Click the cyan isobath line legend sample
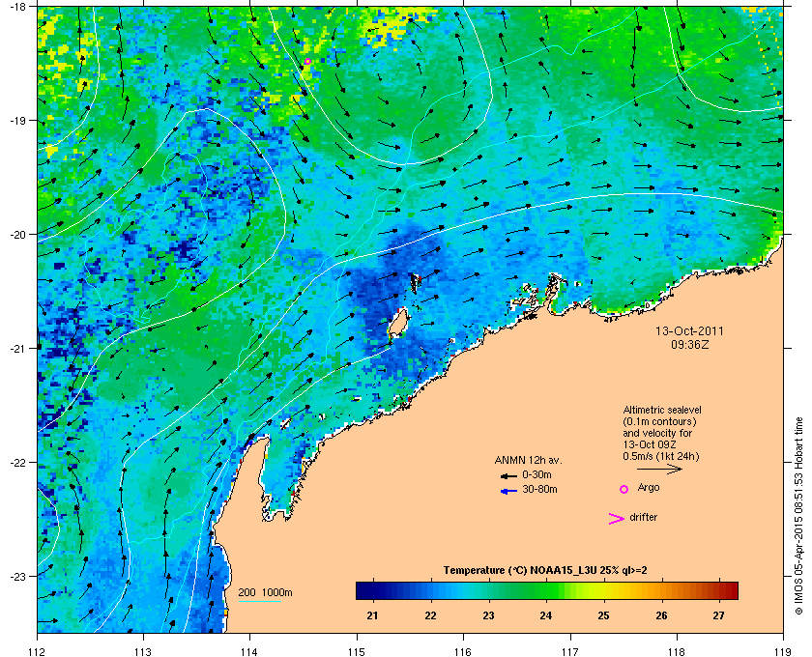 260,601
